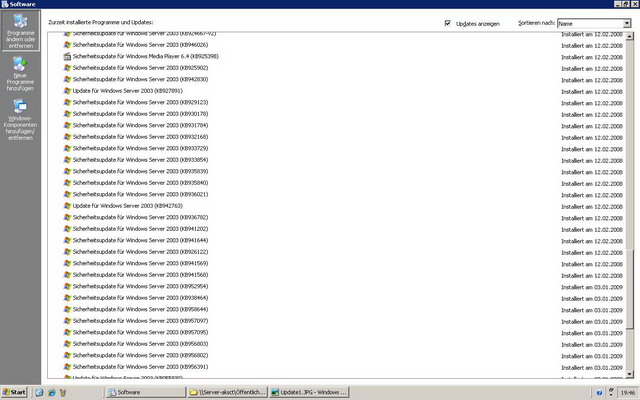Screen dimensions: 640x400
Task: Click the icon for update KB926122
Action: tap(67, 252)
